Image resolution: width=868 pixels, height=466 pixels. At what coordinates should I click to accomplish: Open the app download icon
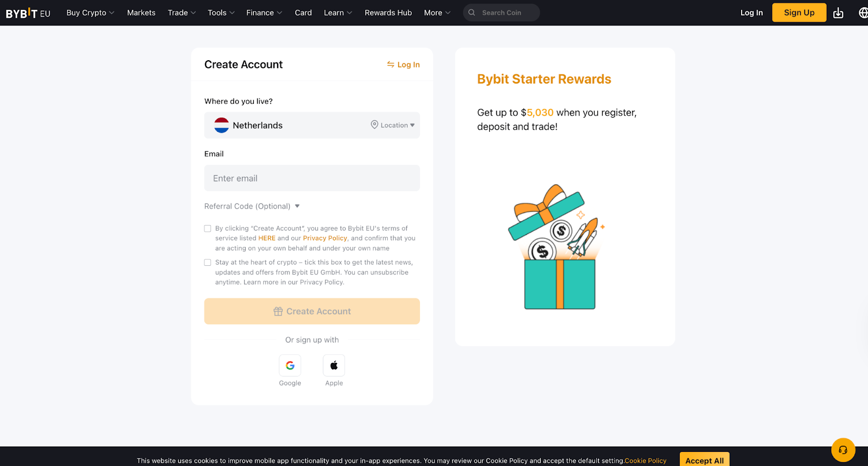(x=838, y=13)
